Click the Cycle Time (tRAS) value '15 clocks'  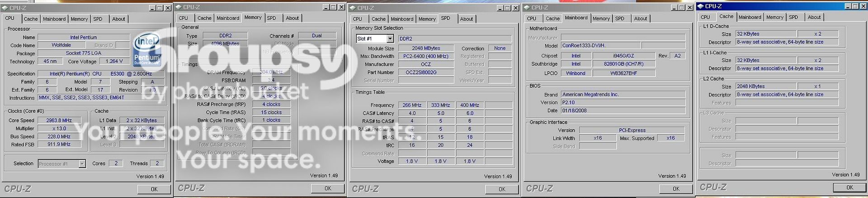tap(271, 112)
